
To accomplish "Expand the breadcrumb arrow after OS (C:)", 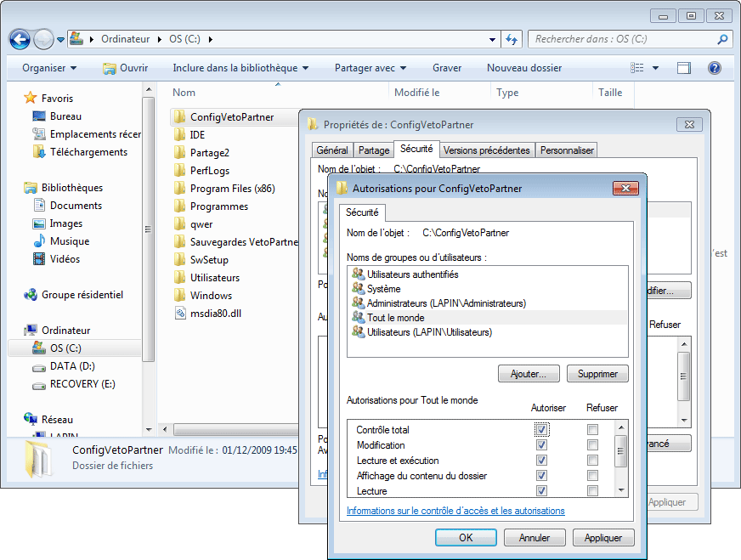I will click(210, 39).
